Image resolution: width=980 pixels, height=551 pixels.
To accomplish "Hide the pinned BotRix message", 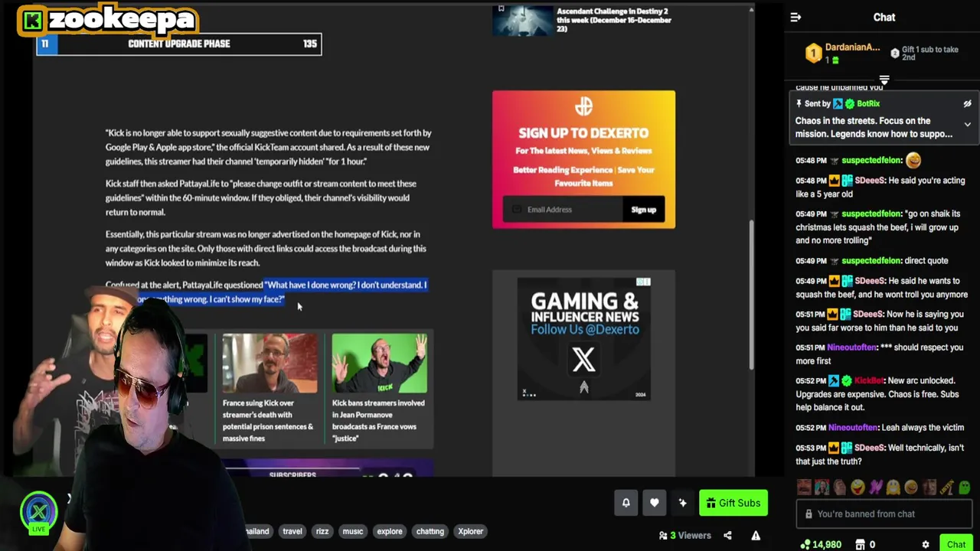I will 967,104.
